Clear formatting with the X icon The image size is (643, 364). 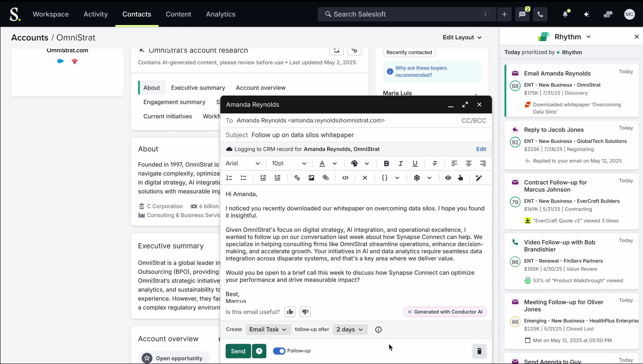coord(365,178)
